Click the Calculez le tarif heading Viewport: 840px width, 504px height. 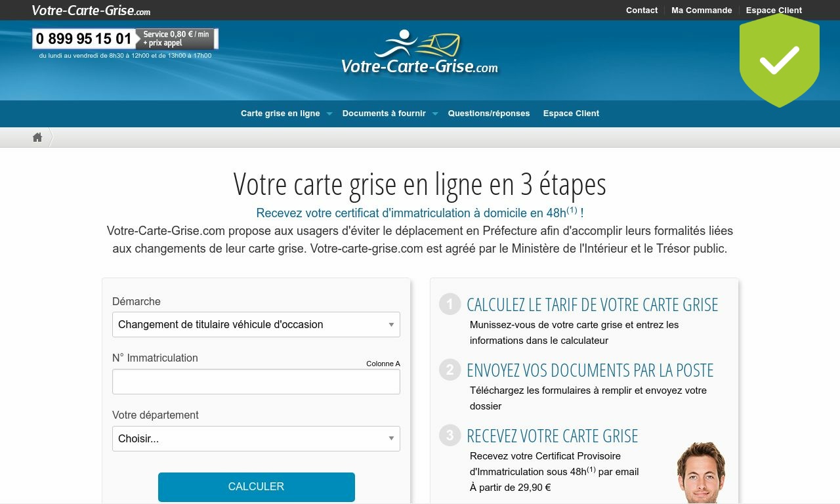pos(592,304)
